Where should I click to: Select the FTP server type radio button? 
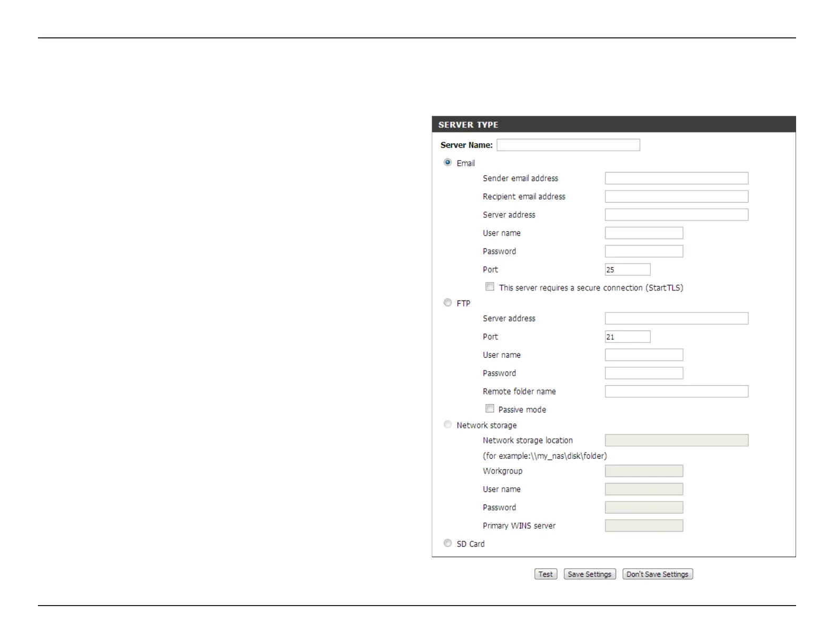point(448,303)
